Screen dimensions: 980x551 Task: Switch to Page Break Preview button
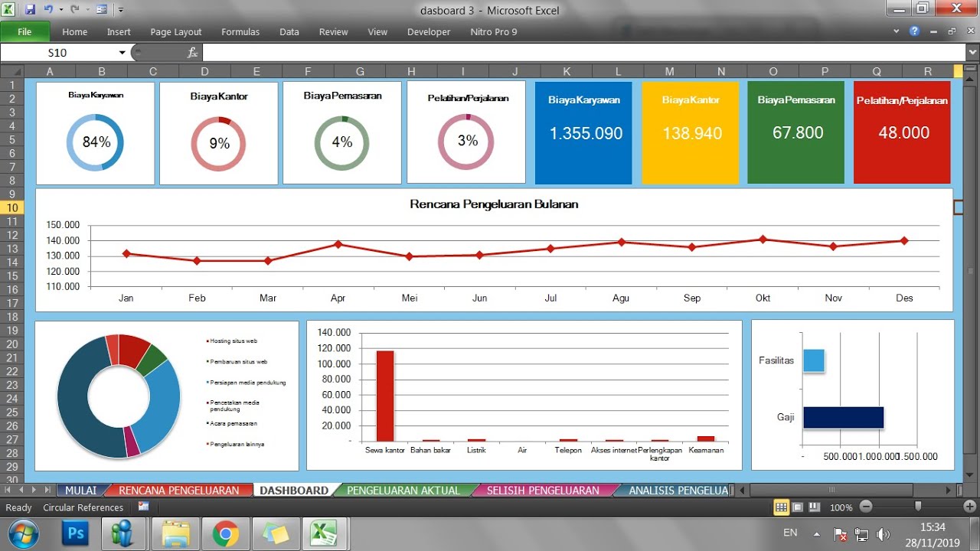pyautogui.click(x=813, y=507)
